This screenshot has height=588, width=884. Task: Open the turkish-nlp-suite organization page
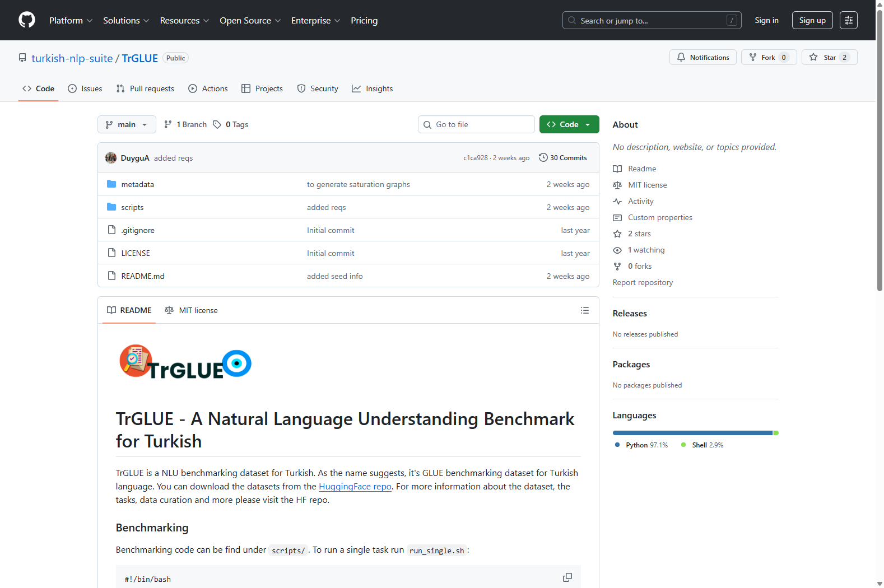pyautogui.click(x=72, y=58)
